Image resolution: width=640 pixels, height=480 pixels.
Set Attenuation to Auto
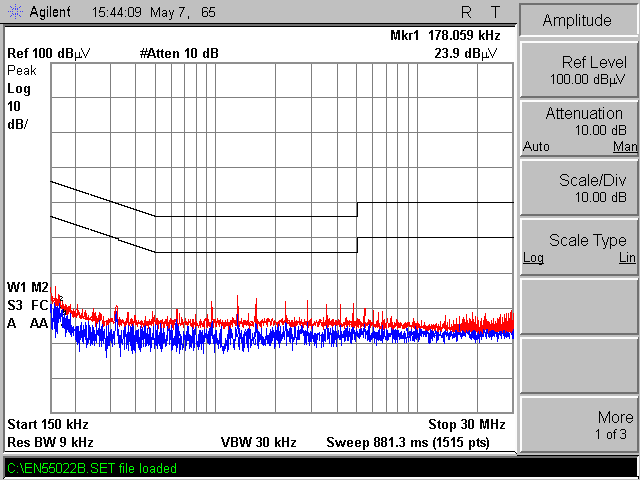point(536,147)
